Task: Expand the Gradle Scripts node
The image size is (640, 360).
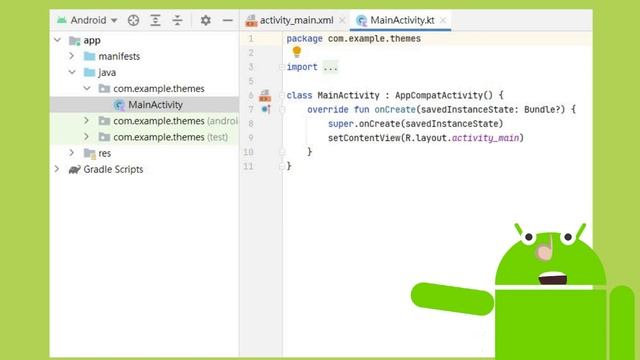Action: (57, 169)
